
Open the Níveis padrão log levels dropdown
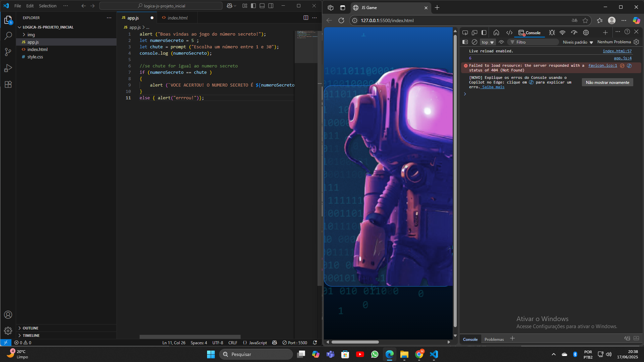tap(578, 42)
